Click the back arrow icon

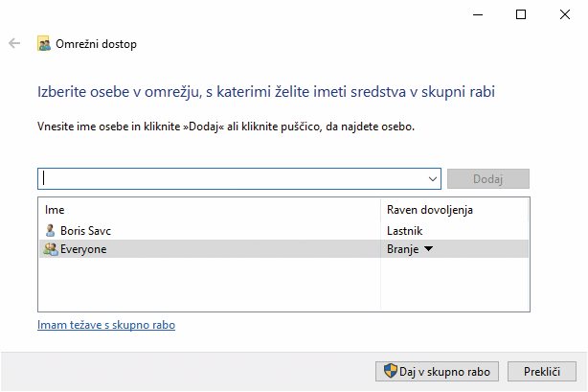[14, 43]
